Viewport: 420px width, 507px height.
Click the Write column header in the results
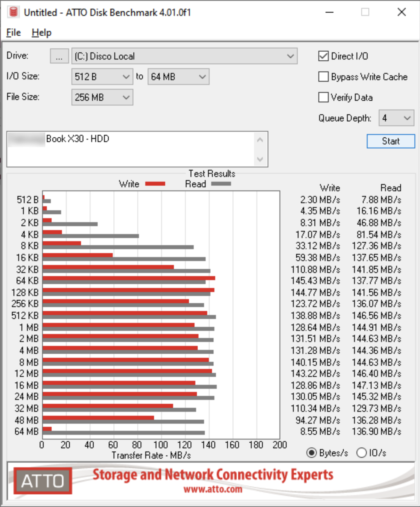(x=330, y=188)
